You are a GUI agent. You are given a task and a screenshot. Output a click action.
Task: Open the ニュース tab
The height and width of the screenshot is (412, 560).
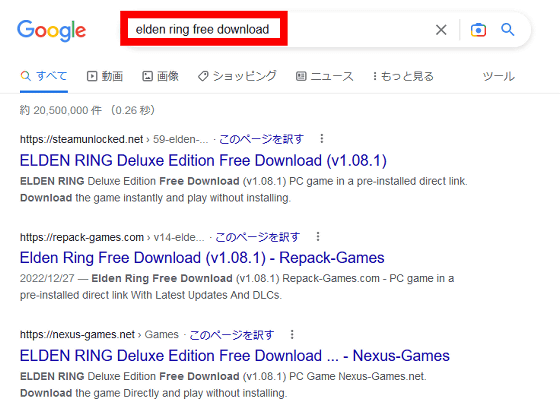[x=324, y=76]
